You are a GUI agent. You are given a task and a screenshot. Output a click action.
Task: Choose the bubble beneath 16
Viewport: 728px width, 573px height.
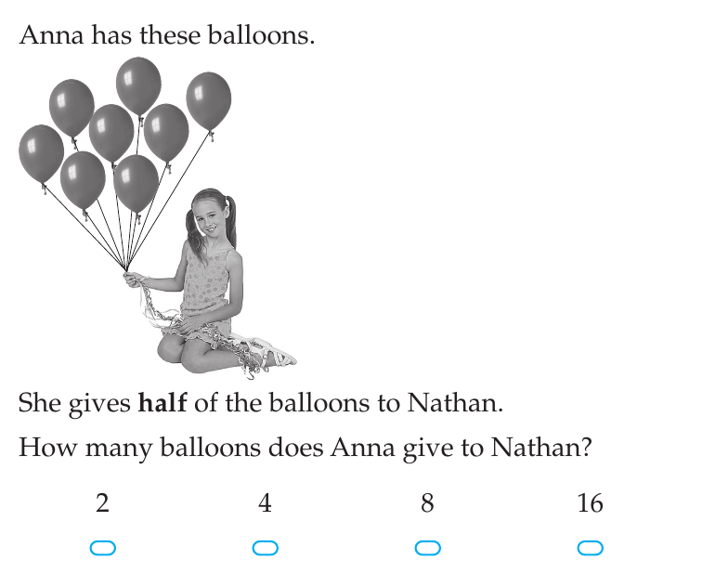591,548
